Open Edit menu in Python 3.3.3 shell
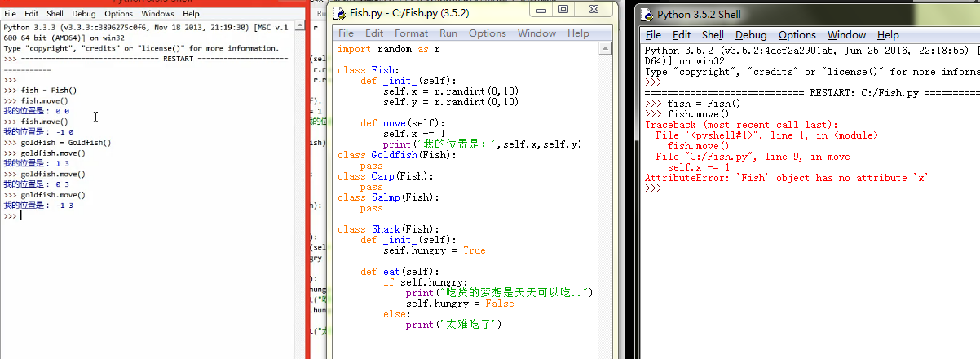980x359 pixels. point(31,14)
